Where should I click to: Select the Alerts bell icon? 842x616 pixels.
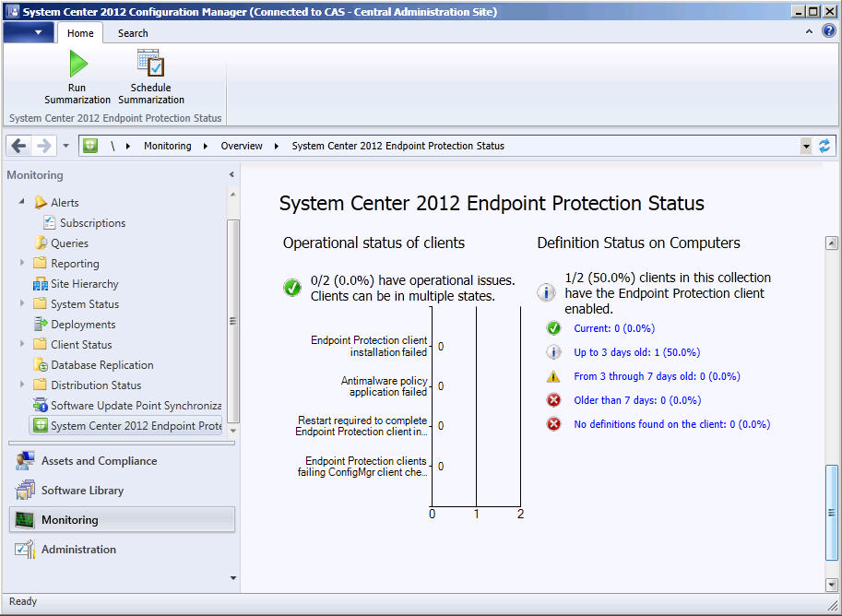click(x=41, y=203)
